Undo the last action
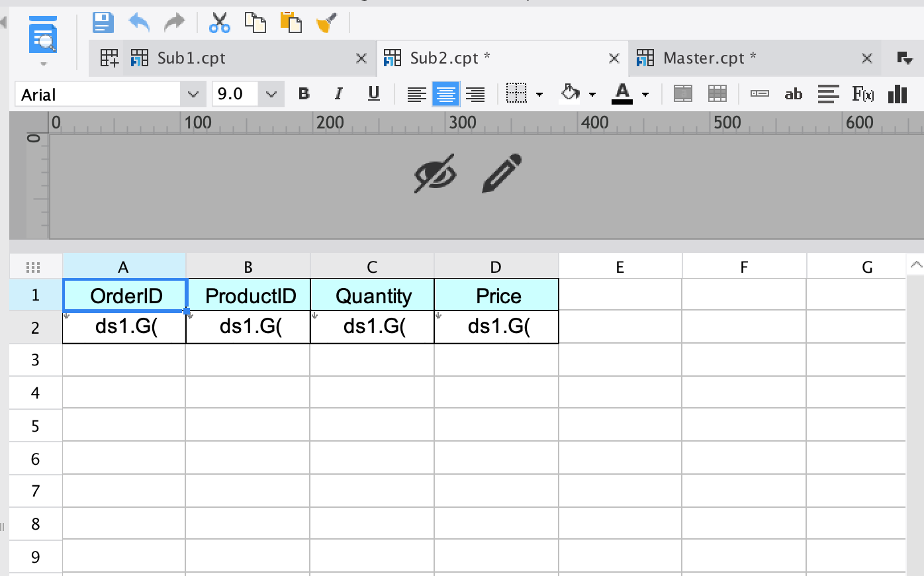This screenshot has height=576, width=924. [x=138, y=22]
